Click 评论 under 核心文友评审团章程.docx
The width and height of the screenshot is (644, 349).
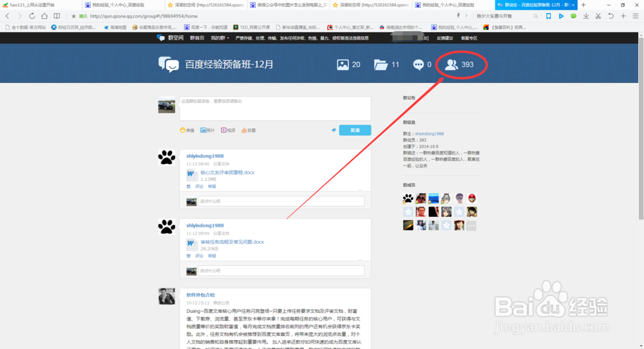point(199,186)
